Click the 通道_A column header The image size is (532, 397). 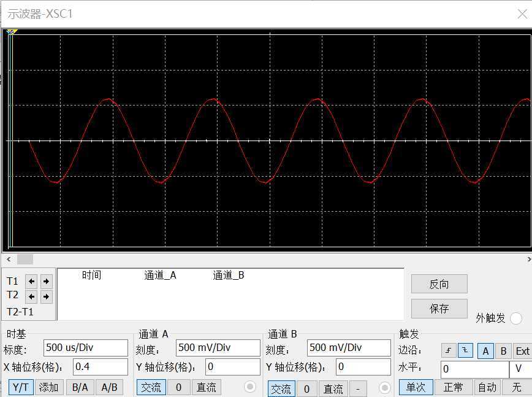(160, 275)
